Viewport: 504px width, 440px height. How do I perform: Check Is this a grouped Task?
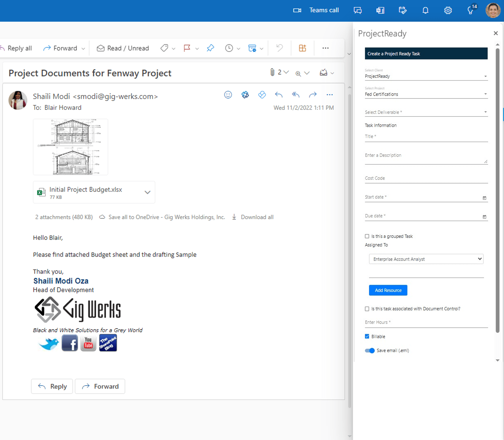tap(367, 236)
